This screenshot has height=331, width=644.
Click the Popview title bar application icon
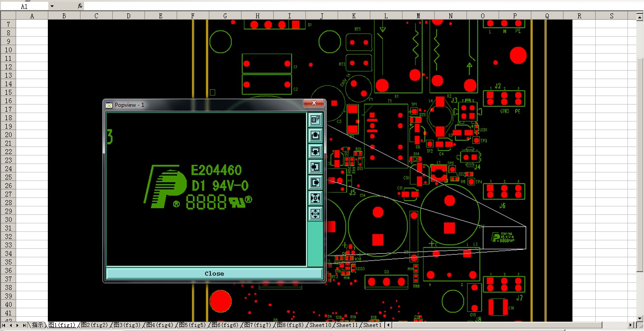click(109, 105)
